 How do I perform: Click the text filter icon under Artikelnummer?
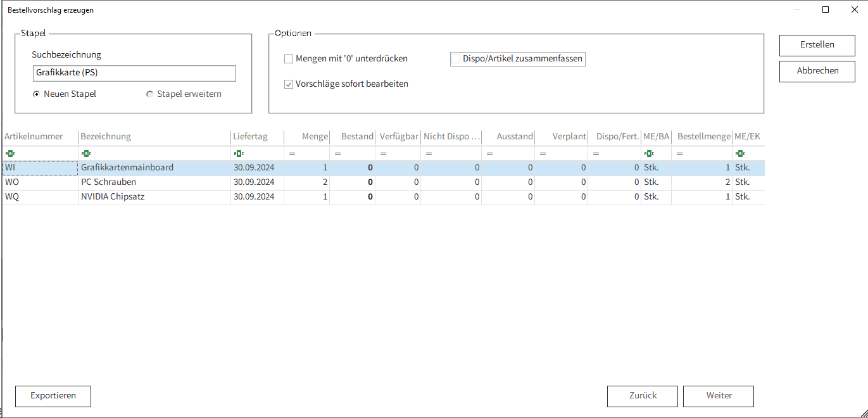pos(9,153)
